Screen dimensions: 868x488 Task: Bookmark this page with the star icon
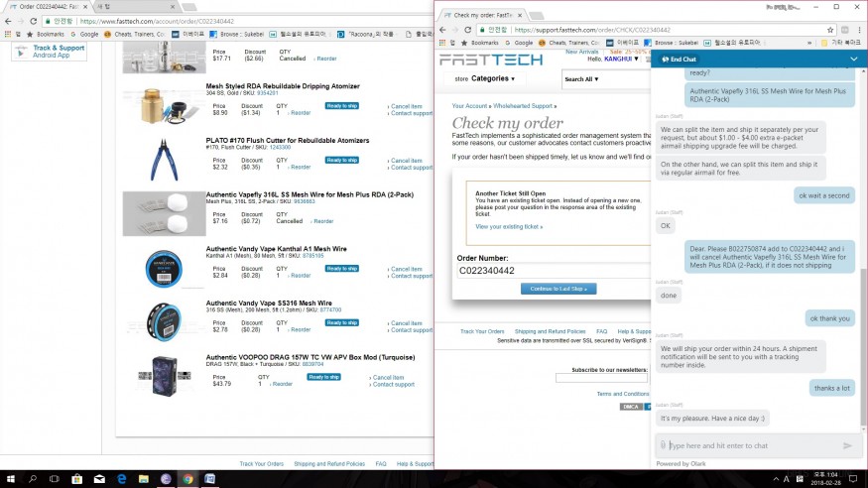832,30
